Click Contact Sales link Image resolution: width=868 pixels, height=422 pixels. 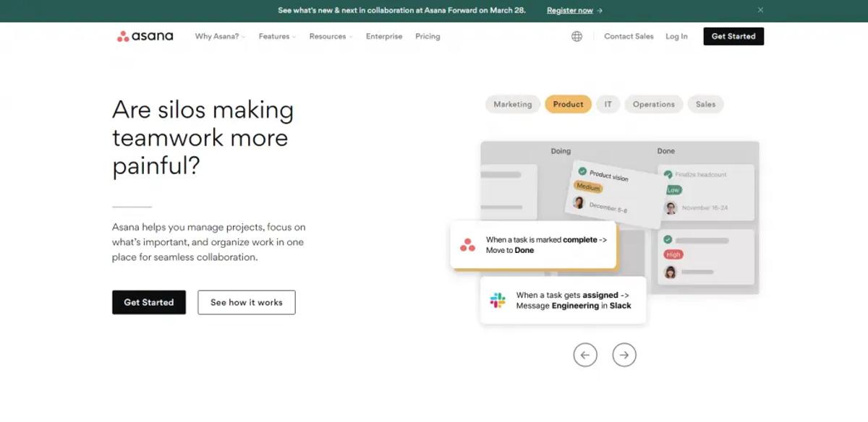pos(629,36)
